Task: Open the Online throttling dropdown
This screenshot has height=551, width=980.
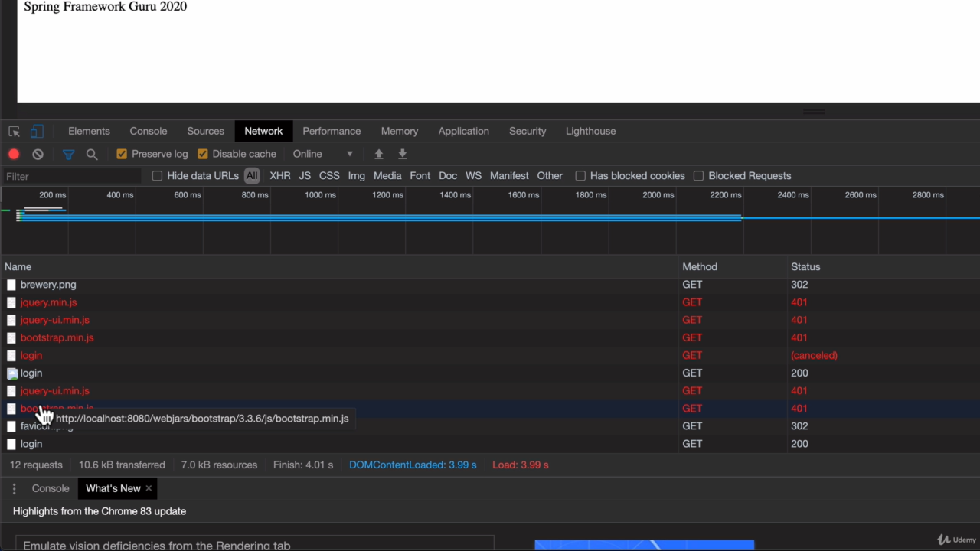Action: pyautogui.click(x=323, y=154)
